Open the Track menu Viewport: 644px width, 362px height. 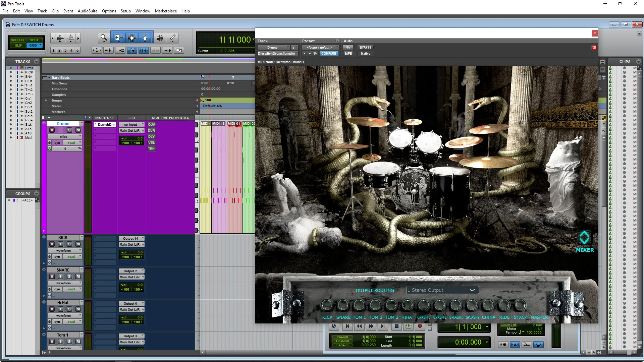tap(42, 11)
